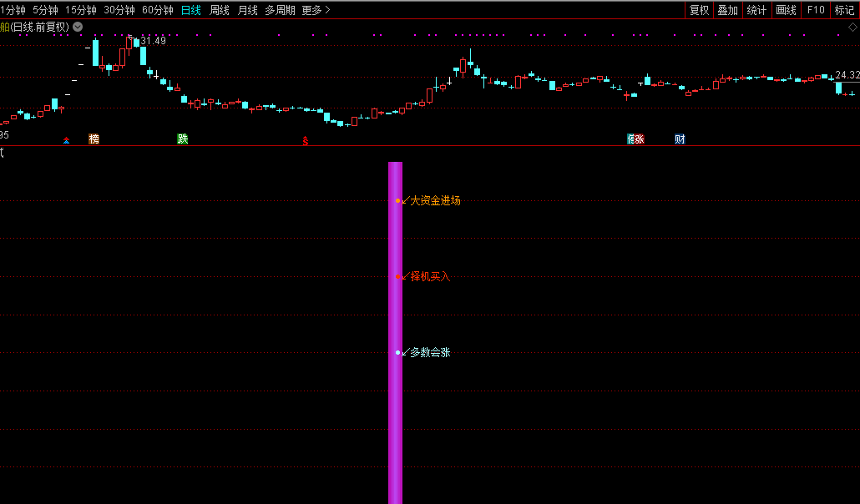
Task: Click the diamond icon at chart's top right
Action: coord(852,27)
